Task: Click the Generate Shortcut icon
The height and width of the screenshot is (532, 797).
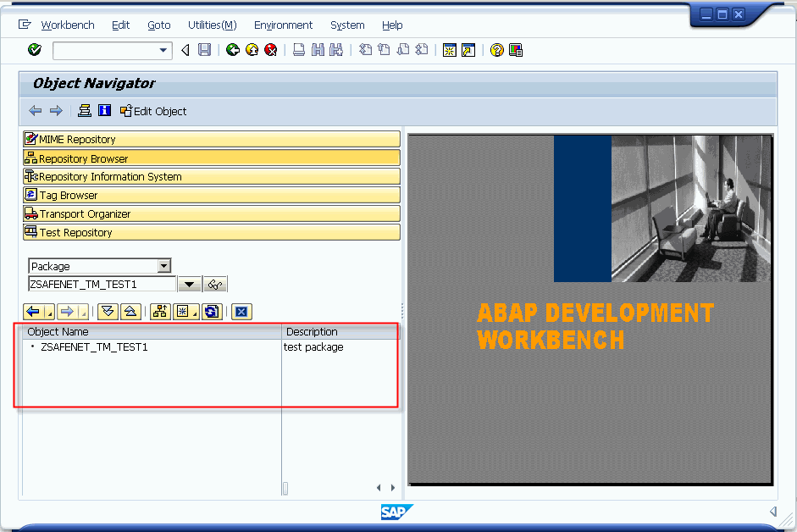Action: [468, 50]
